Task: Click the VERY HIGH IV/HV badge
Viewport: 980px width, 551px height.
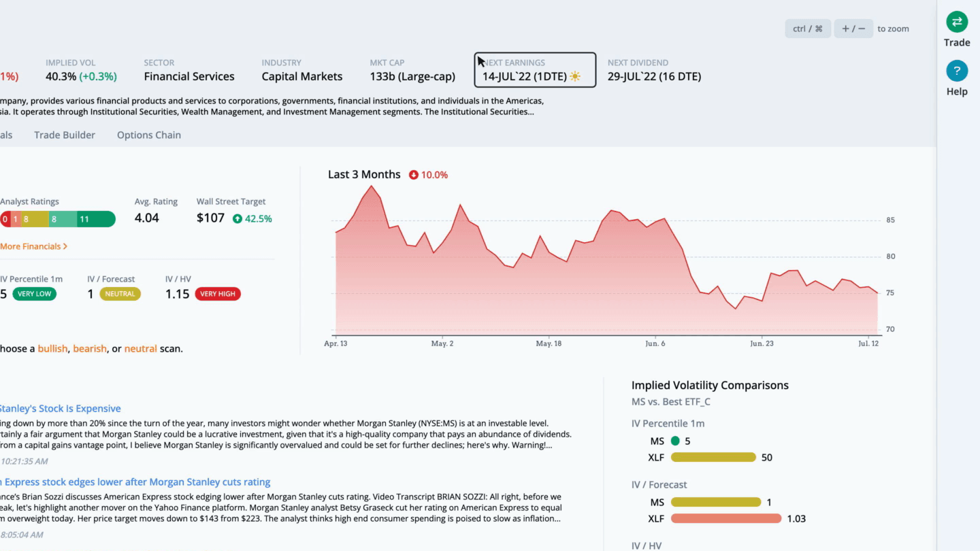Action: coord(218,294)
